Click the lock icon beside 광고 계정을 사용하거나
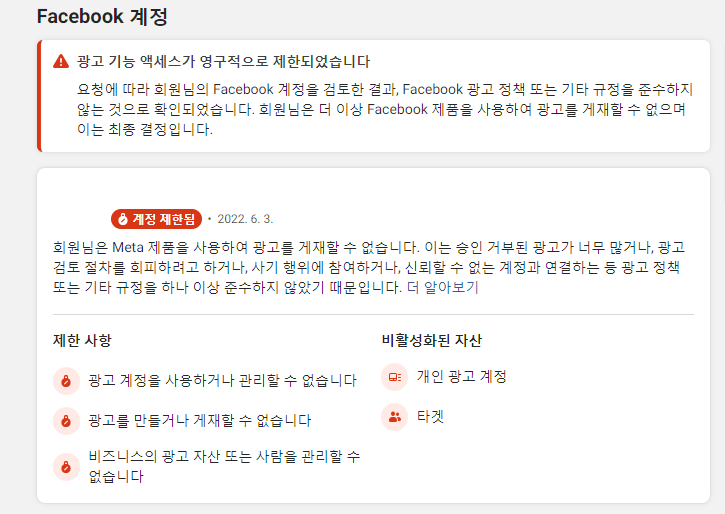Viewport: 725px width, 514px height. [66, 381]
